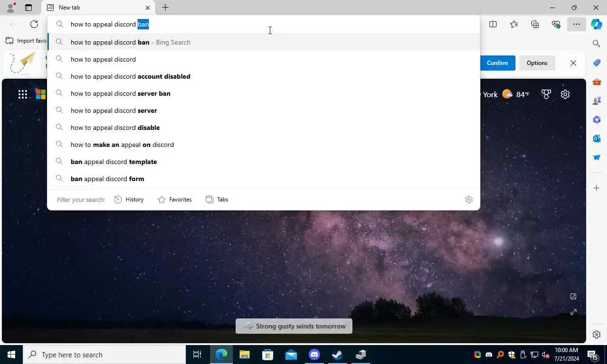Open a new tab with plus button
Screen dimensions: 607x364
click(x=165, y=8)
